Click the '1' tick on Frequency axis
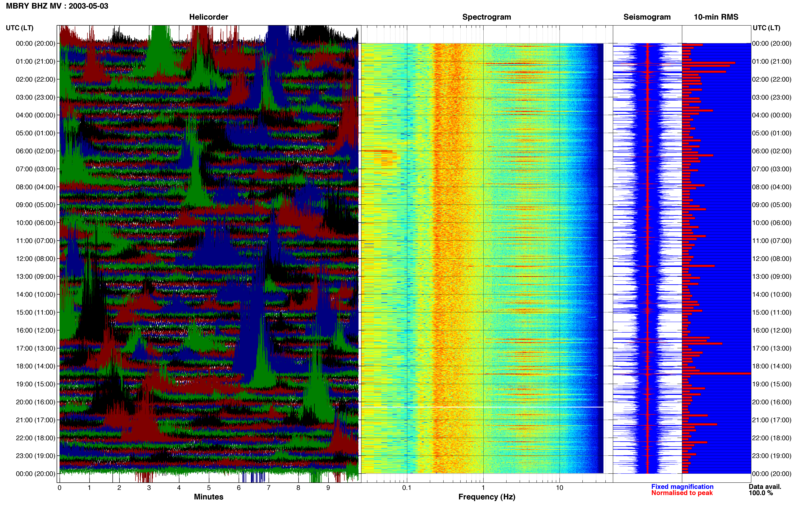The height and width of the screenshot is (508, 812). pyautogui.click(x=483, y=488)
